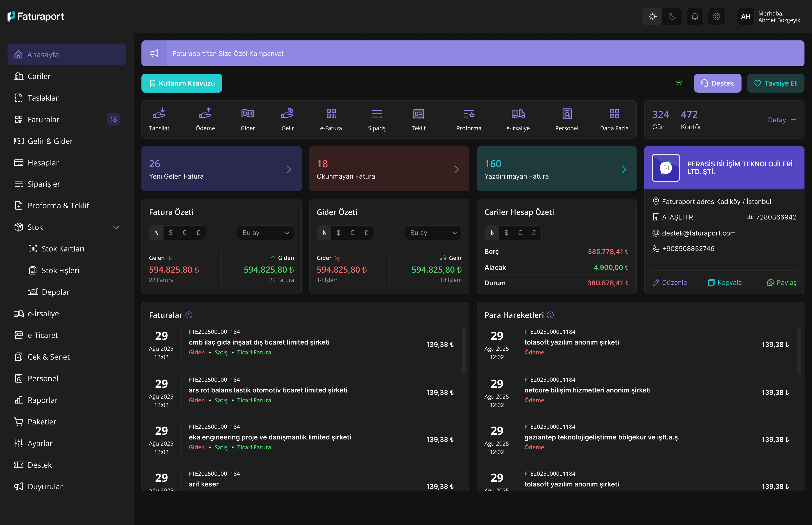This screenshot has width=812, height=525.
Task: Click the settings gear icon in header
Action: (x=716, y=16)
